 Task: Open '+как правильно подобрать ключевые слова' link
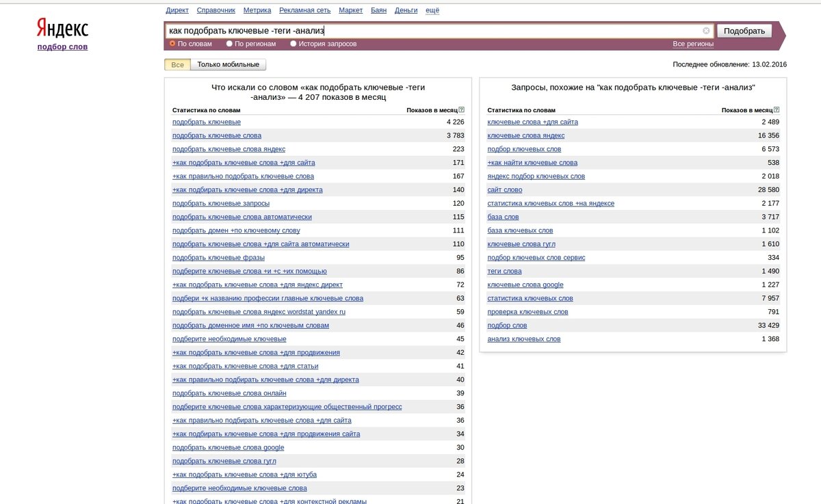coord(243,176)
